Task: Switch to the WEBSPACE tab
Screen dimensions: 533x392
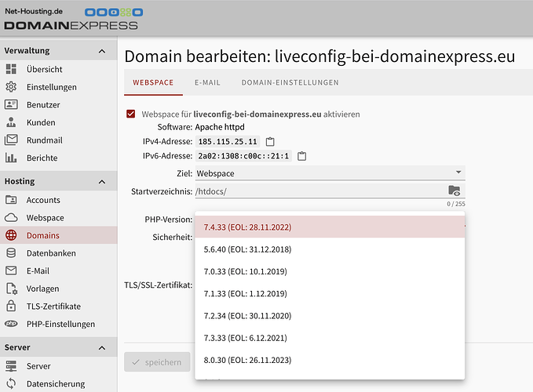Action: click(x=153, y=82)
